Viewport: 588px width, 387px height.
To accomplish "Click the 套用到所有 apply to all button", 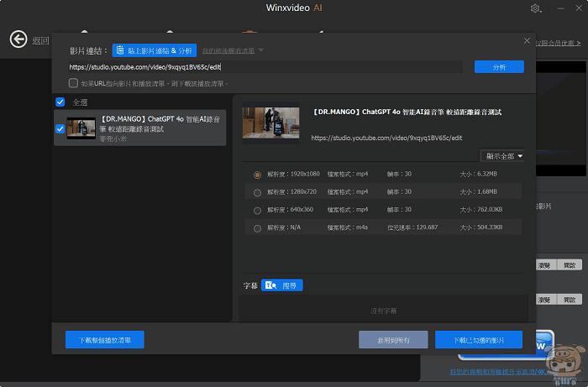I will tap(393, 340).
